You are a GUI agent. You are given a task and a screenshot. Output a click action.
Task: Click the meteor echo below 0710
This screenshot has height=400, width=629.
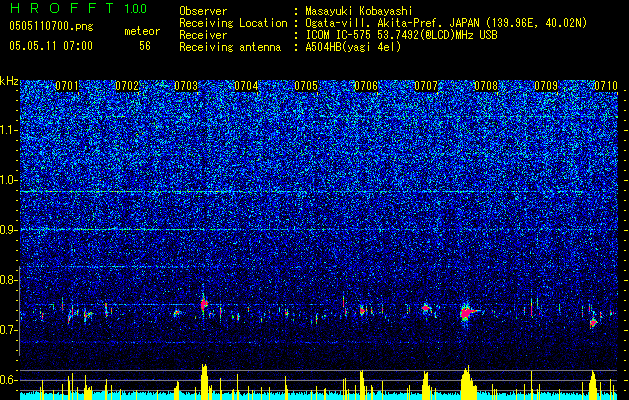tap(593, 322)
